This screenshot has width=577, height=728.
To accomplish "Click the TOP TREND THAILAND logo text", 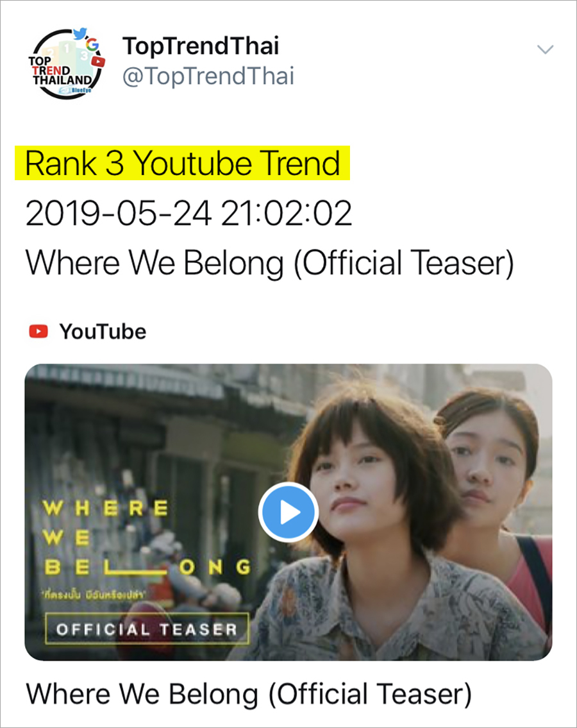I will (60, 71).
